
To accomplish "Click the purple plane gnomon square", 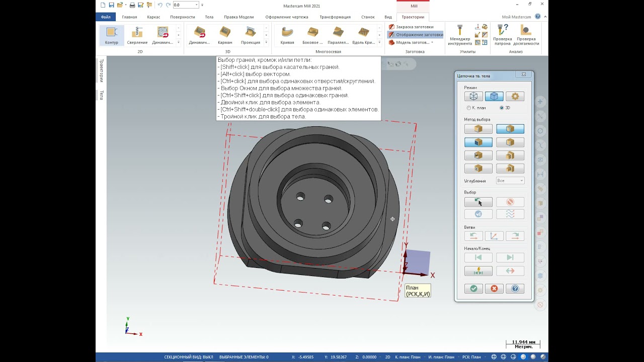I will click(x=418, y=262).
